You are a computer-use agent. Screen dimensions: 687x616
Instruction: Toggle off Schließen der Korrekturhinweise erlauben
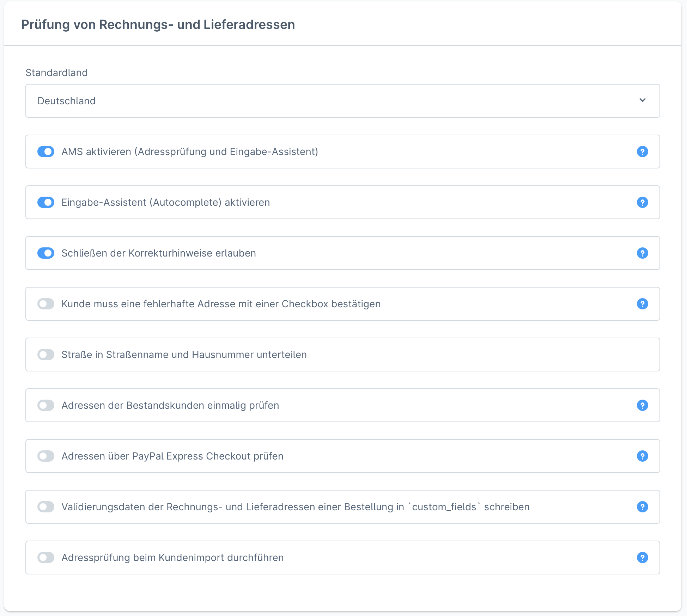click(46, 253)
